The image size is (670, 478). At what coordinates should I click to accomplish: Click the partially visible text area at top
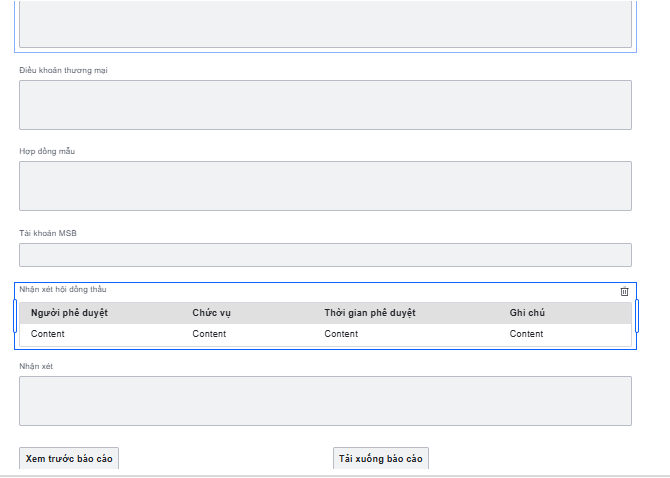click(x=325, y=23)
